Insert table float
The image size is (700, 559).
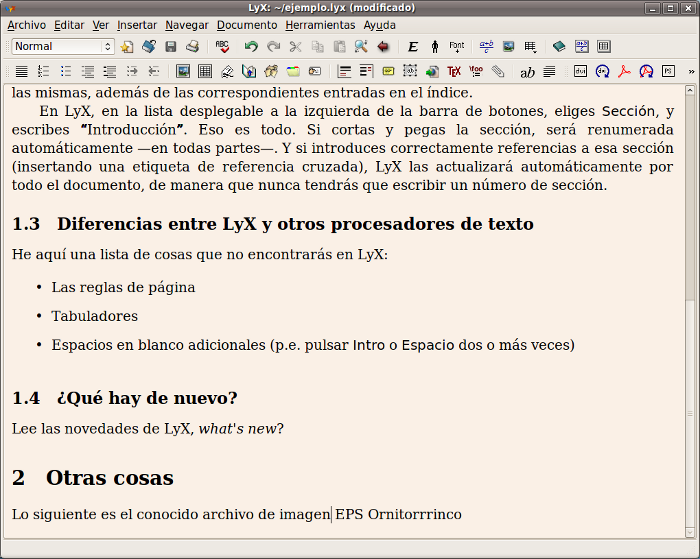click(x=205, y=71)
